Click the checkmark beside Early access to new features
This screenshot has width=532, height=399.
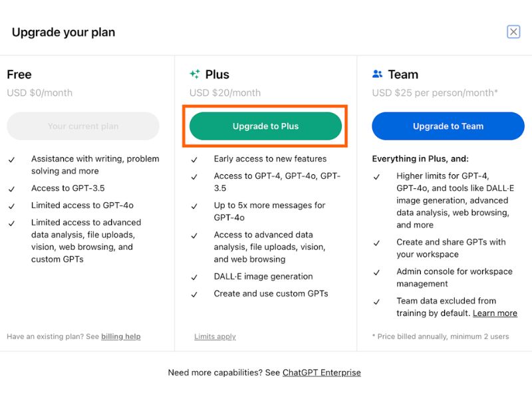(194, 160)
